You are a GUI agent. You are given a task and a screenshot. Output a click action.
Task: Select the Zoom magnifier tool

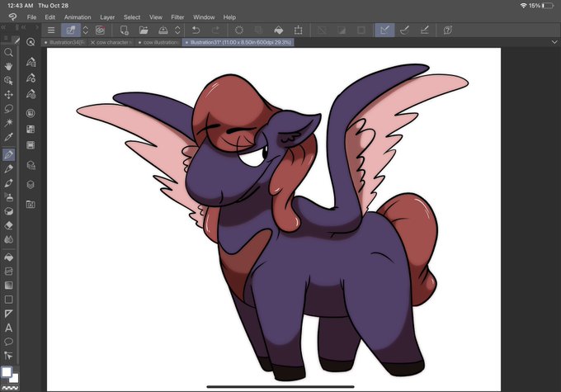(x=8, y=53)
